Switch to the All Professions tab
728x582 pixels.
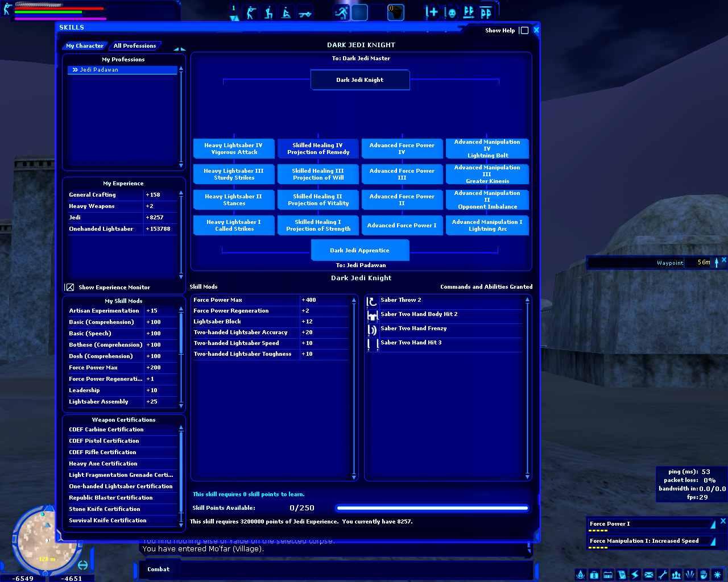pos(135,46)
